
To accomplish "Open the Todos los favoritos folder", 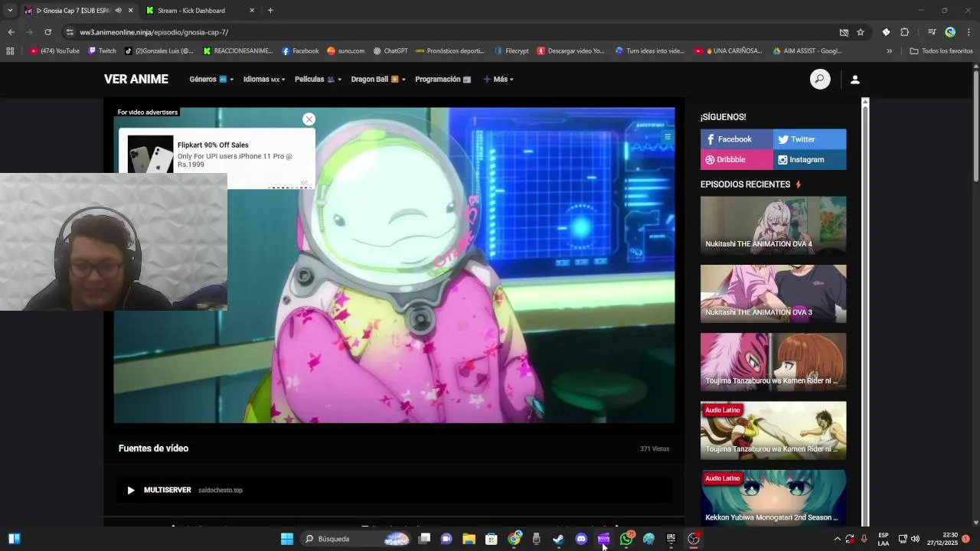I will [941, 51].
